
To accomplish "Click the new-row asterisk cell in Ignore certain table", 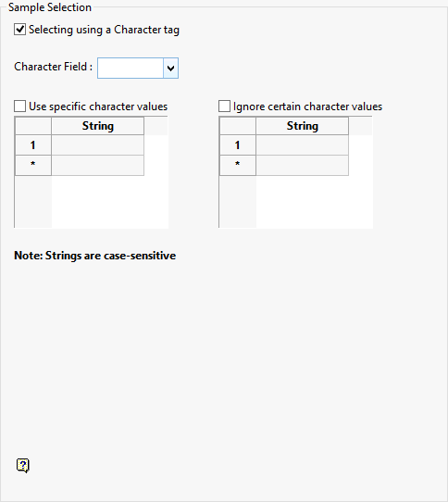I will tap(302, 165).
